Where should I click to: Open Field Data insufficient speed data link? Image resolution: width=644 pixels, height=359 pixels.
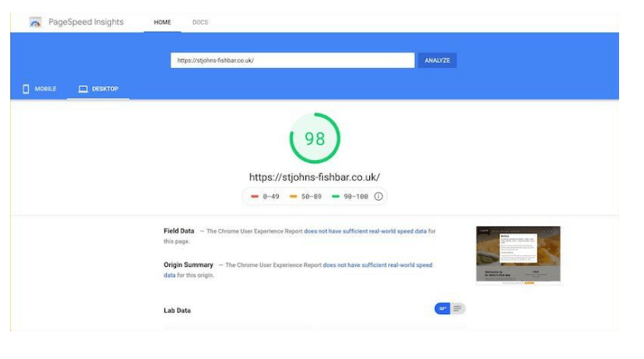(365, 231)
